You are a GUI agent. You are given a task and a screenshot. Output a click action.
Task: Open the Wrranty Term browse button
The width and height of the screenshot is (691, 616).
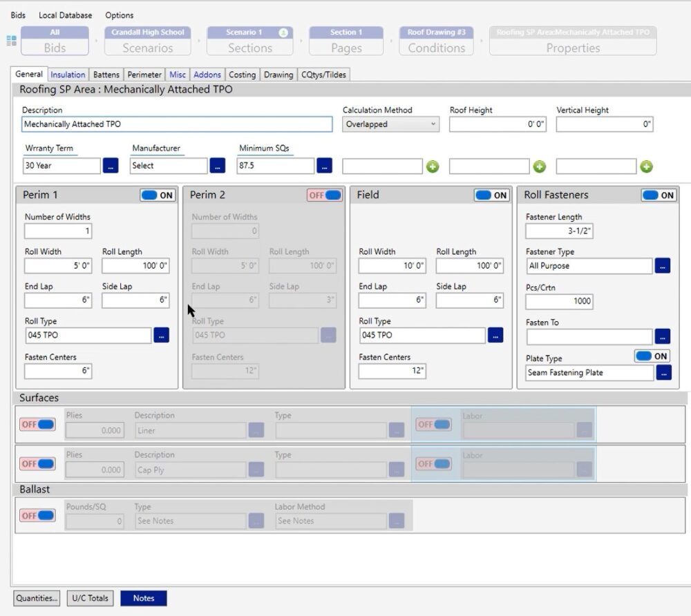[x=111, y=166]
